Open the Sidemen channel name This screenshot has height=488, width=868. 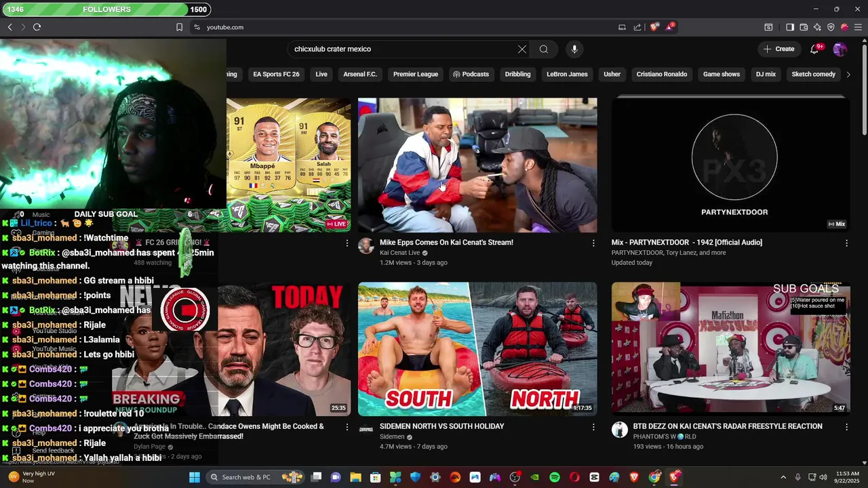click(x=392, y=436)
